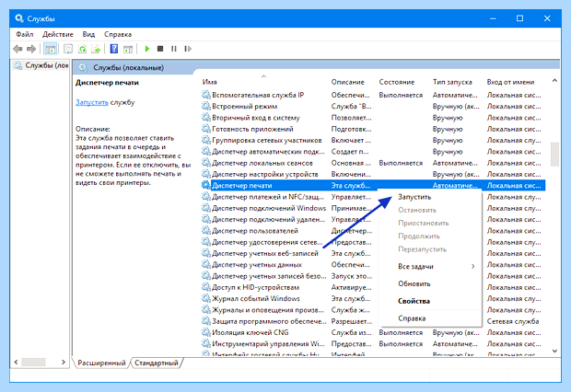Image resolution: width=571 pixels, height=392 pixels.
Task: Maximize the Службы window
Action: [x=519, y=18]
